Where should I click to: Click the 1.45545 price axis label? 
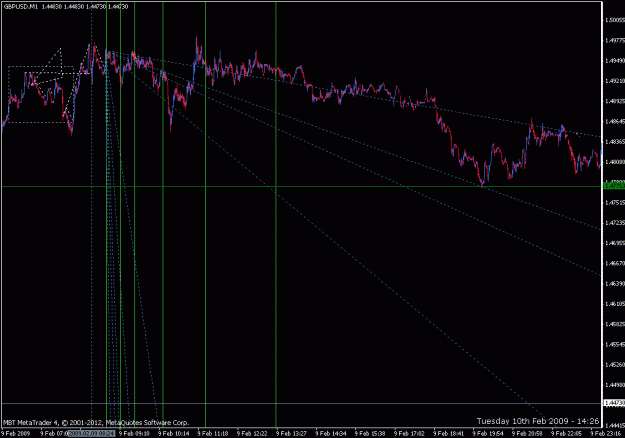click(x=615, y=344)
